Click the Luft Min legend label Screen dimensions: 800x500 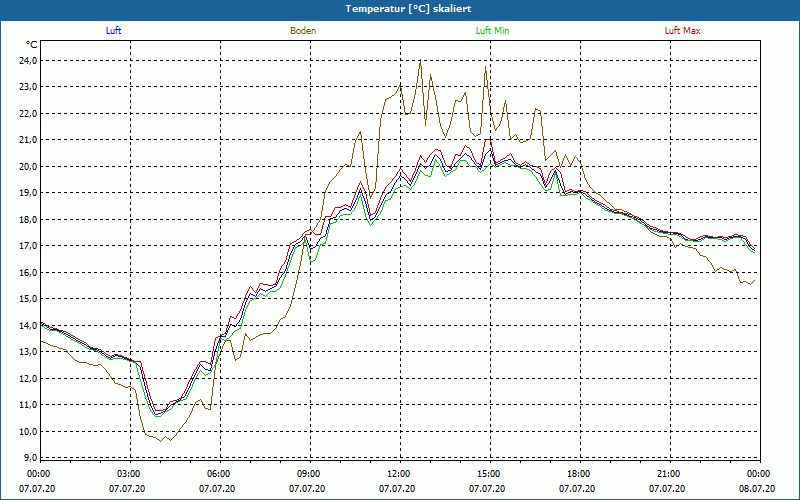(492, 31)
